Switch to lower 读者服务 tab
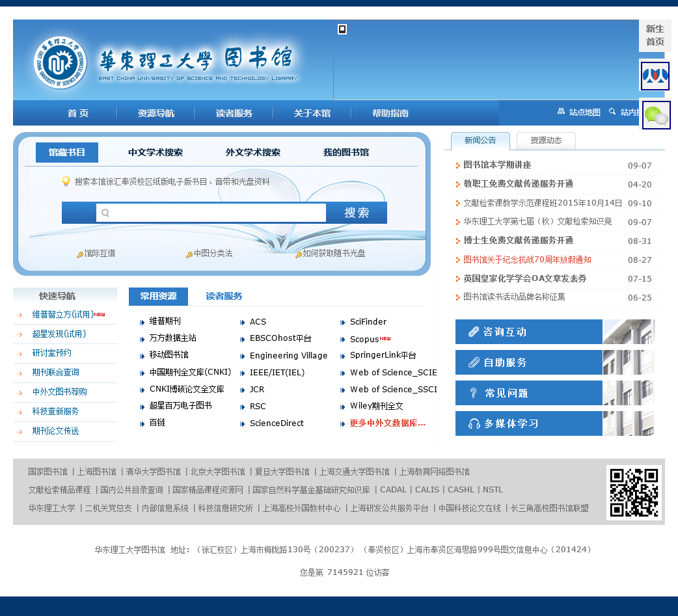 [x=224, y=296]
